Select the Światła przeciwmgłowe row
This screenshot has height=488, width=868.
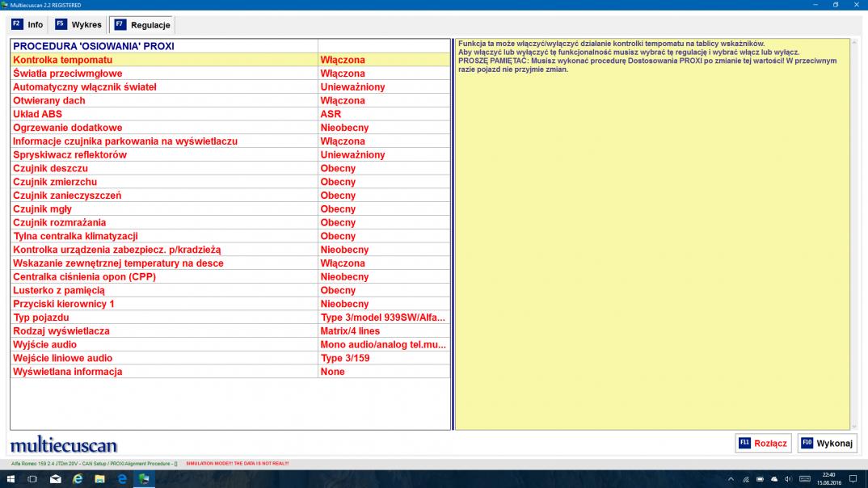click(x=230, y=74)
